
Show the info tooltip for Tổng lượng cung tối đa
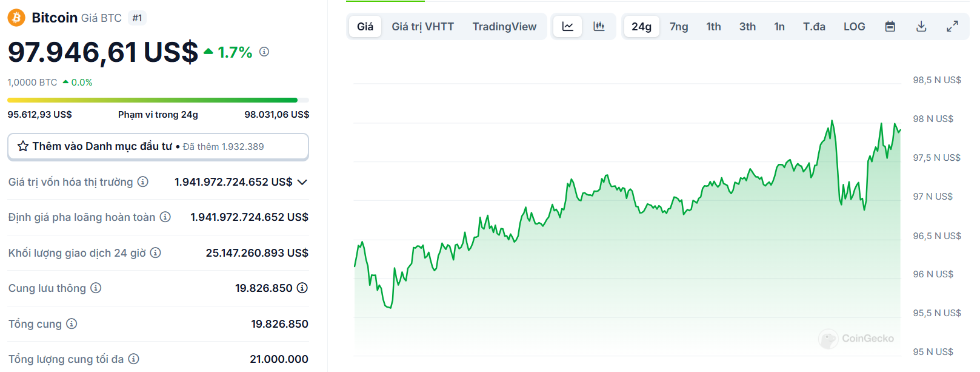pyautogui.click(x=134, y=359)
